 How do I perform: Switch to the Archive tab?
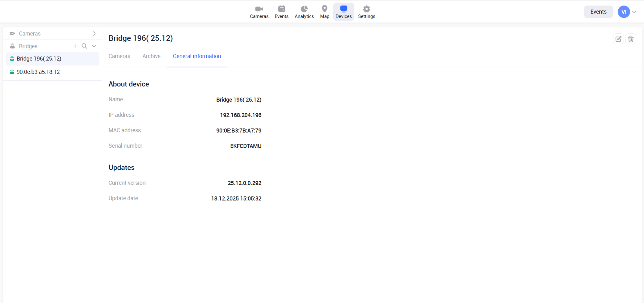click(x=151, y=56)
